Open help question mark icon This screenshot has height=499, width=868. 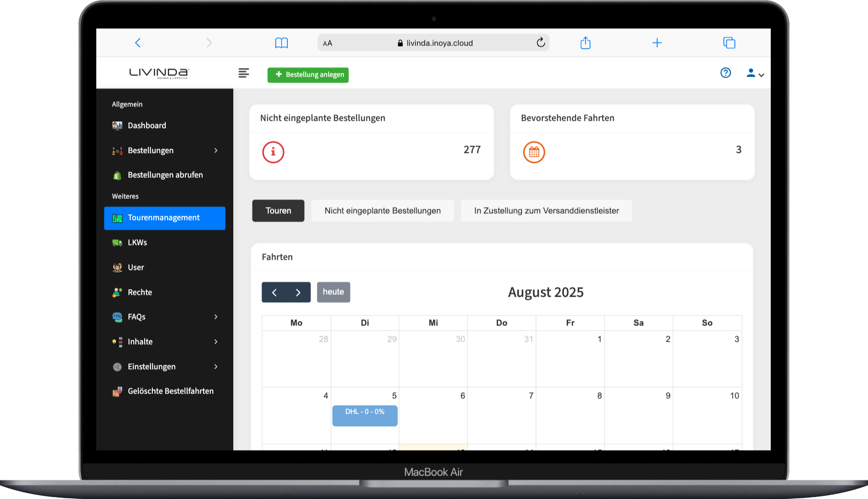click(726, 73)
